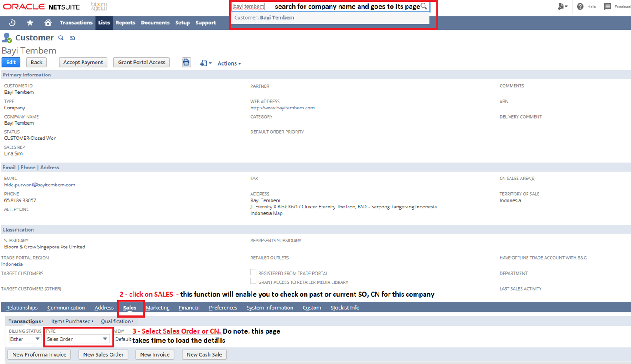Open the Lists menu

click(104, 23)
